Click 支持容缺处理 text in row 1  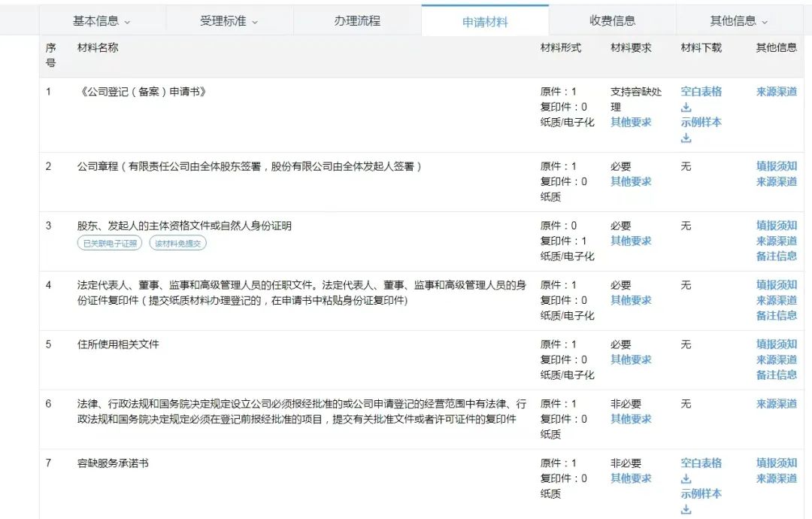click(x=636, y=99)
